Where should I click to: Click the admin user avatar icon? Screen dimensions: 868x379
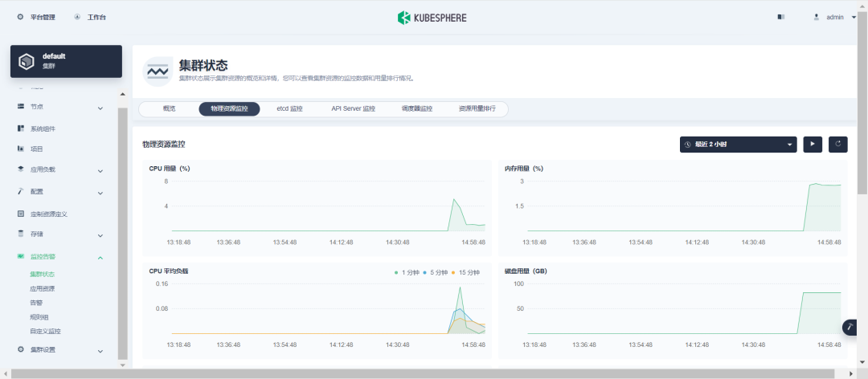click(x=816, y=17)
